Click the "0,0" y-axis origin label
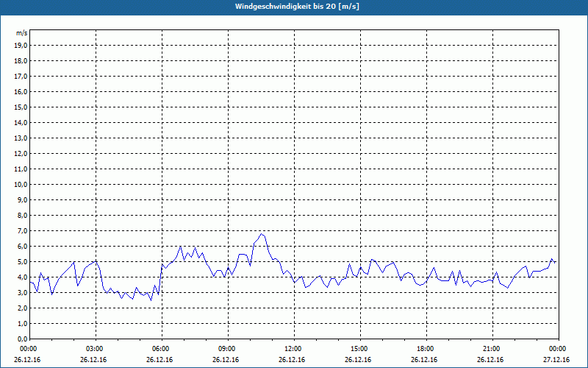The height and width of the screenshot is (368, 588). [x=22, y=339]
